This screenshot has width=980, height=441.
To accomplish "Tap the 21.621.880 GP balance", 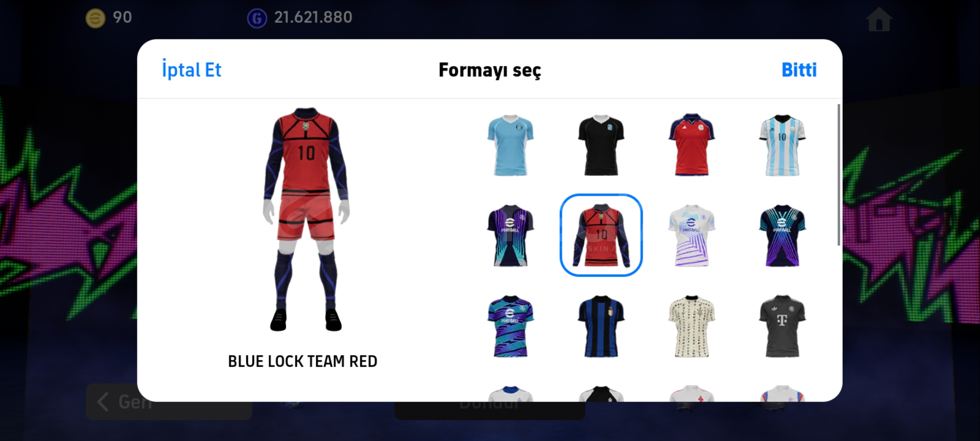I will pyautogui.click(x=313, y=17).
